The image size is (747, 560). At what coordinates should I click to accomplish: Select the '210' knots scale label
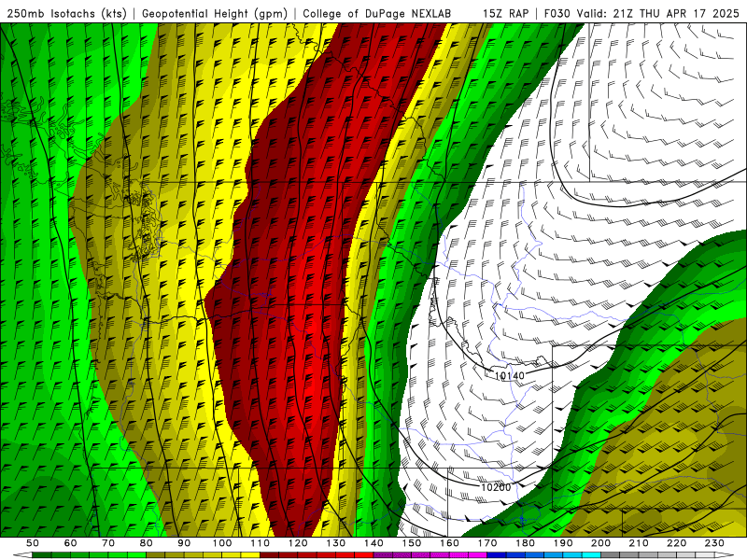coord(640,543)
